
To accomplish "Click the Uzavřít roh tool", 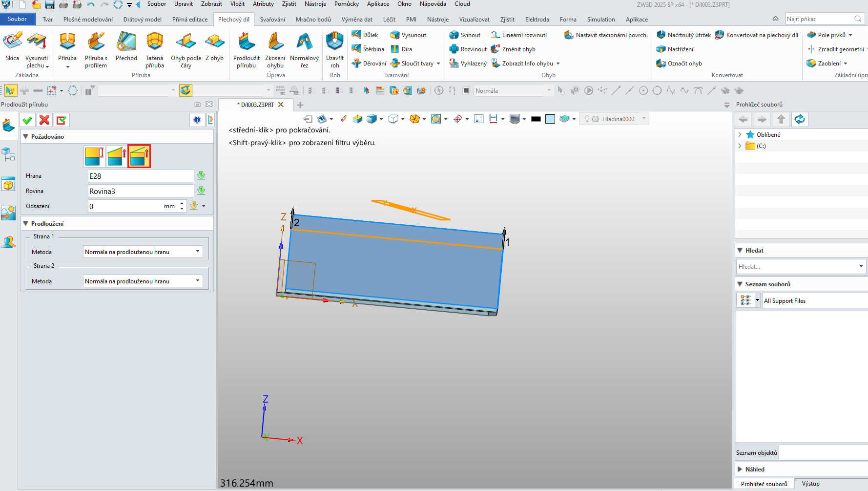I will click(335, 50).
